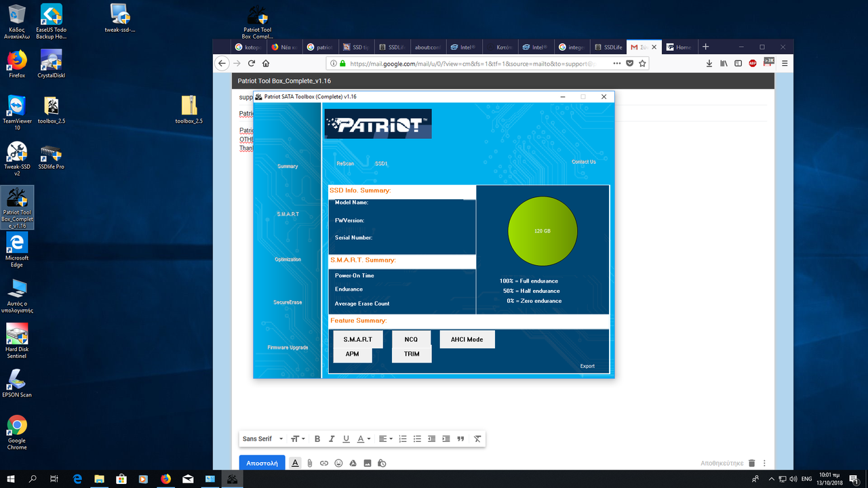Open the Windows Start menu
Screen dimensions: 868x488
tap(12, 479)
